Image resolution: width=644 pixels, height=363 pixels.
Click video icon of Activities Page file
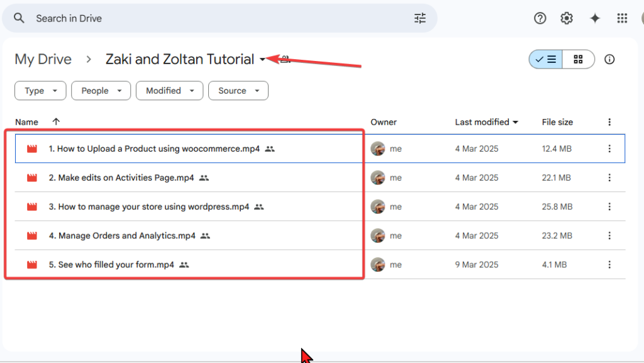tap(32, 178)
